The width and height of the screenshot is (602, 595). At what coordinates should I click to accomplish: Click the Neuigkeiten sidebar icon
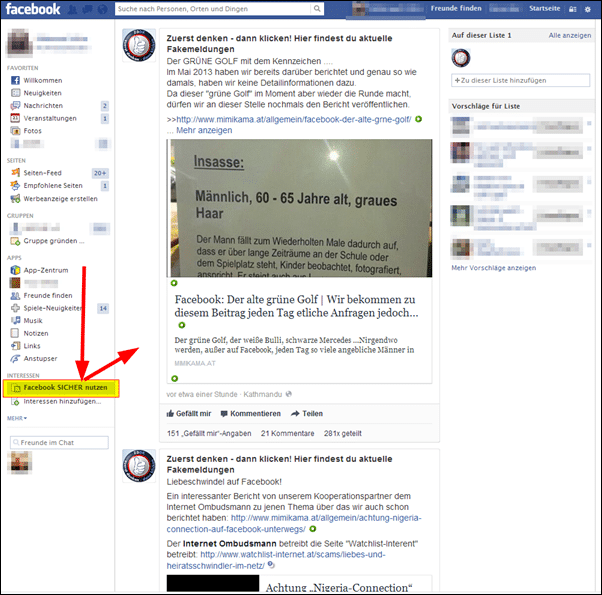click(x=15, y=93)
